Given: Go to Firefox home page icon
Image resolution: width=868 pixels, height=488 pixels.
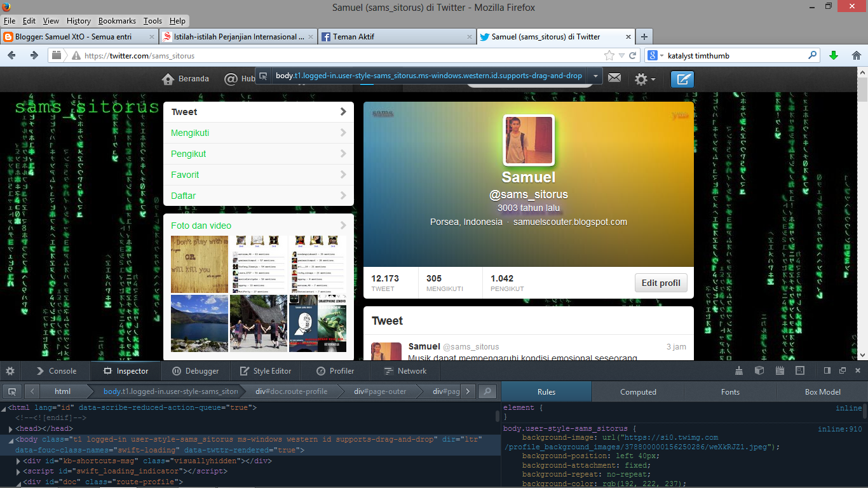Looking at the screenshot, I should (856, 56).
